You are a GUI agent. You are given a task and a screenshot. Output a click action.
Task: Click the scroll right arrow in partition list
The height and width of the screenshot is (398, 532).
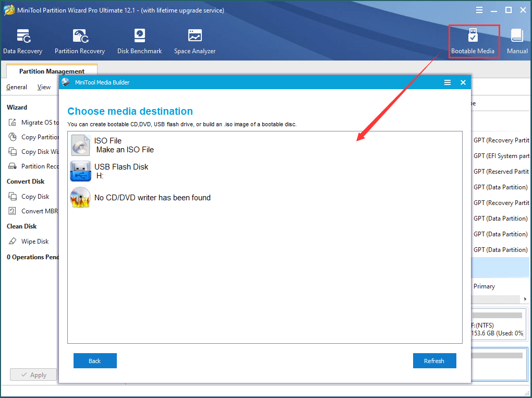pyautogui.click(x=525, y=299)
